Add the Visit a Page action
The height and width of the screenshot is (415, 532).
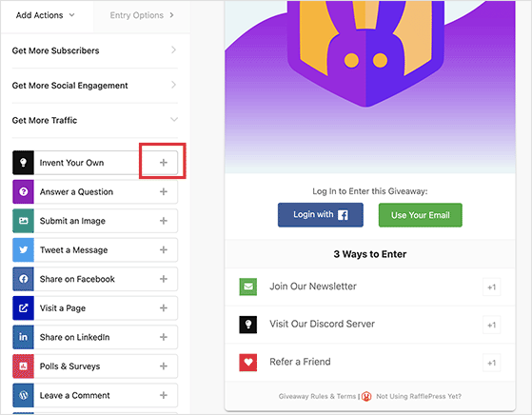click(164, 308)
